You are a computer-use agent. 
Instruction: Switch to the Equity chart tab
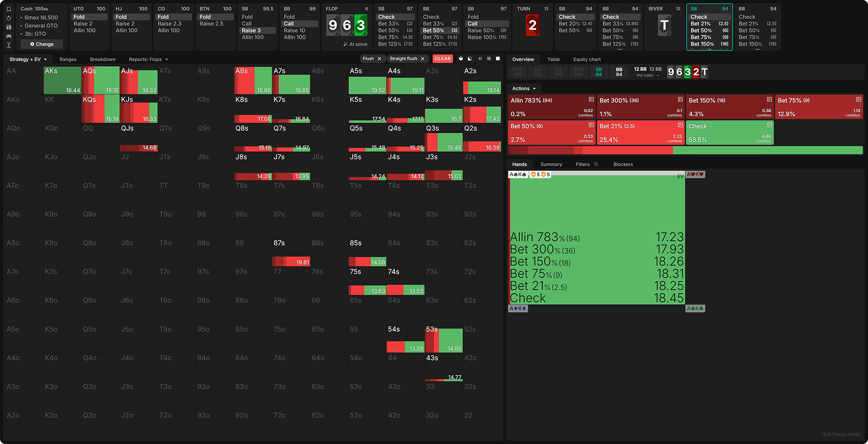point(587,59)
